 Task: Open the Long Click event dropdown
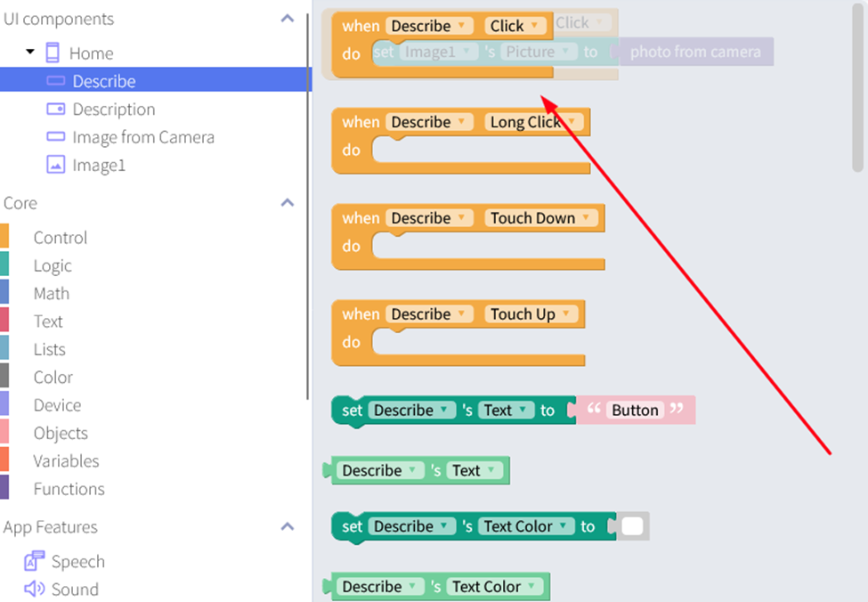533,121
